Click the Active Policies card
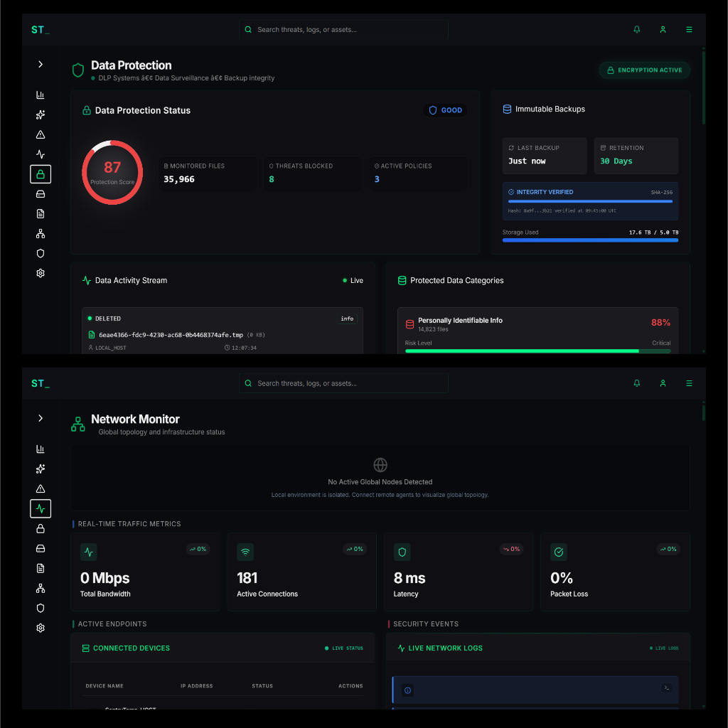Image resolution: width=728 pixels, height=728 pixels. (418, 173)
